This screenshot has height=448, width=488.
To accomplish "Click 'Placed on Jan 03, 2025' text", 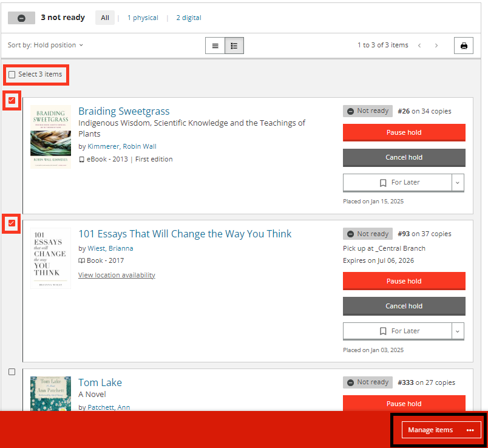I will [x=373, y=350].
